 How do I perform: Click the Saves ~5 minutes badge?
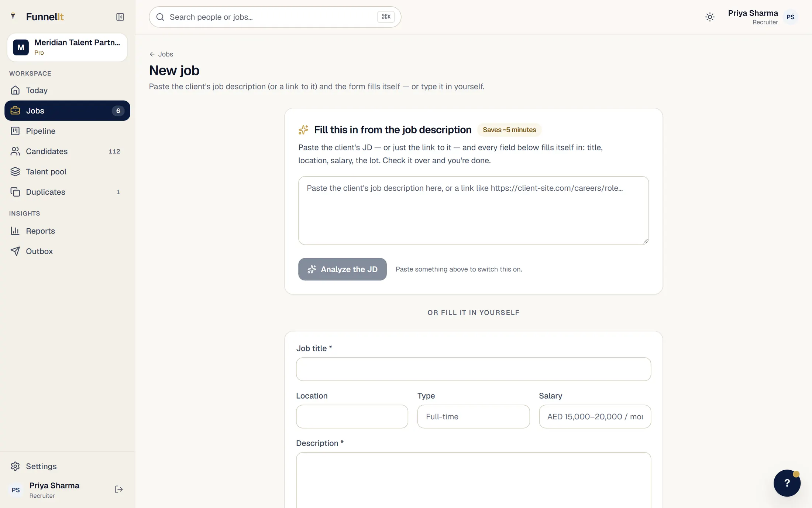coord(509,130)
